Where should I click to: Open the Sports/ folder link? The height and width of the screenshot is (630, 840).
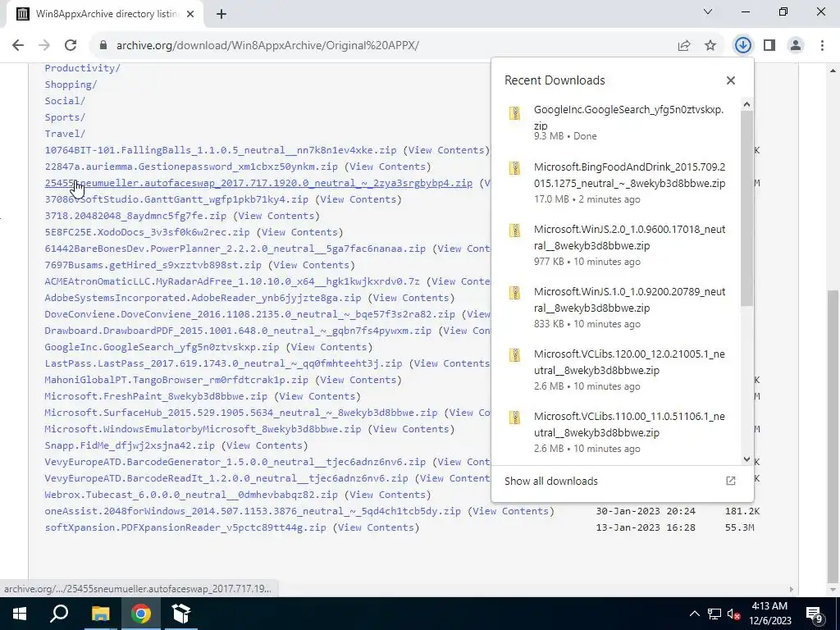65,117
